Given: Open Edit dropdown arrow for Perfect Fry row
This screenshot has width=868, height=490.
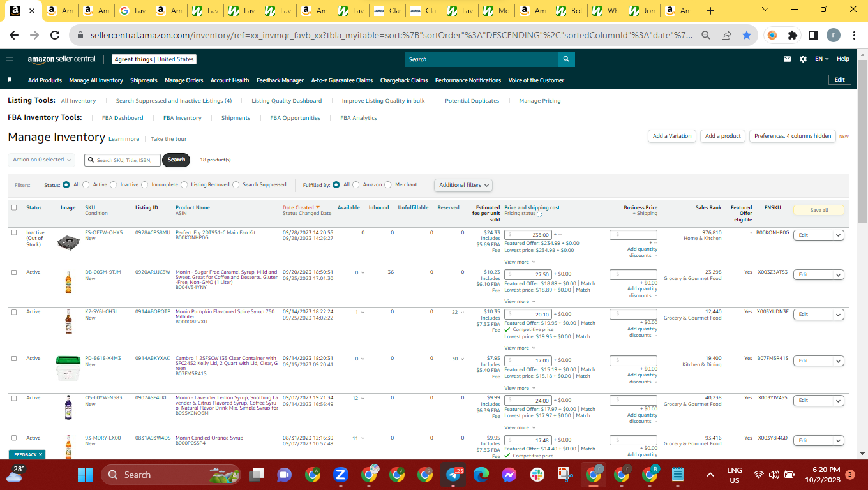Looking at the screenshot, I should pos(839,235).
